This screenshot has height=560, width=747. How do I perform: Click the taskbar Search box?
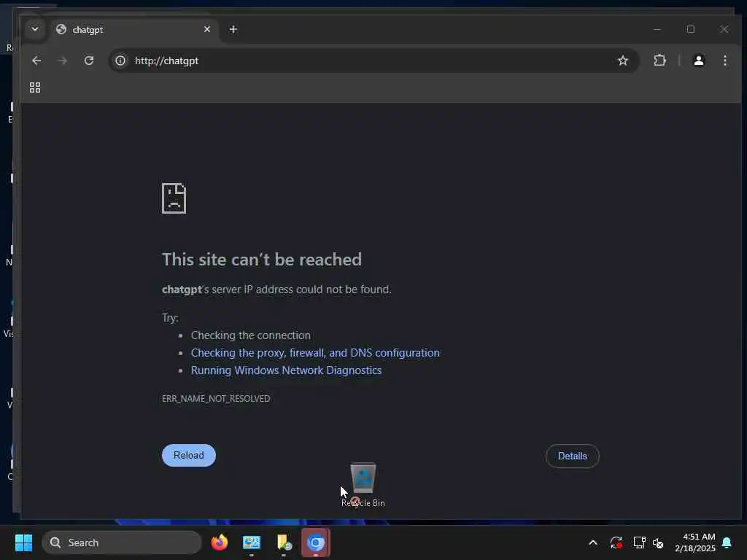122,542
